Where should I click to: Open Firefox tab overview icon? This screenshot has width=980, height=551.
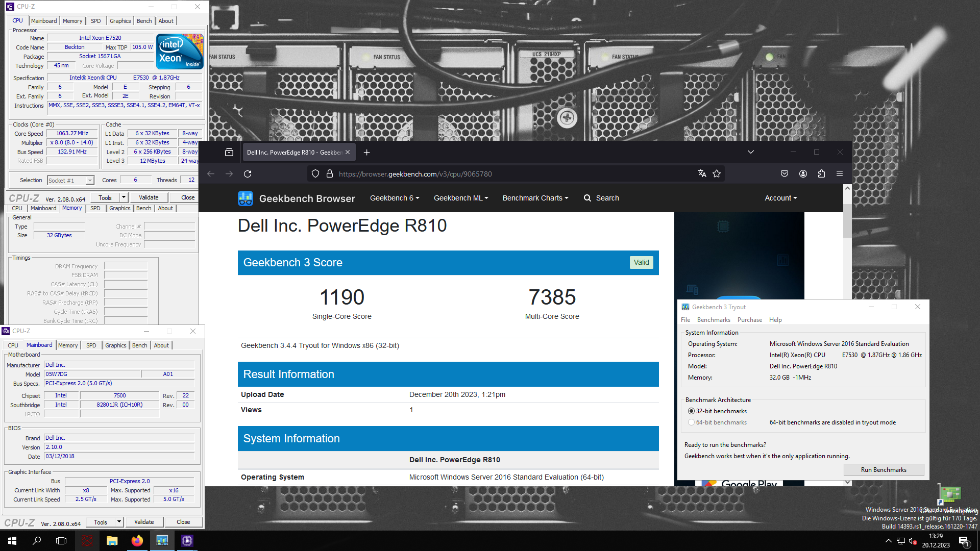[x=229, y=152]
